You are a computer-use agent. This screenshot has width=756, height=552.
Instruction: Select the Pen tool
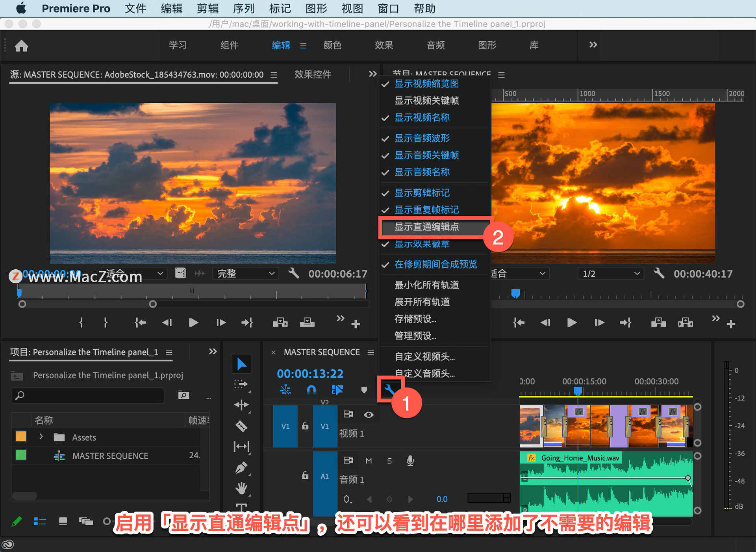[241, 468]
